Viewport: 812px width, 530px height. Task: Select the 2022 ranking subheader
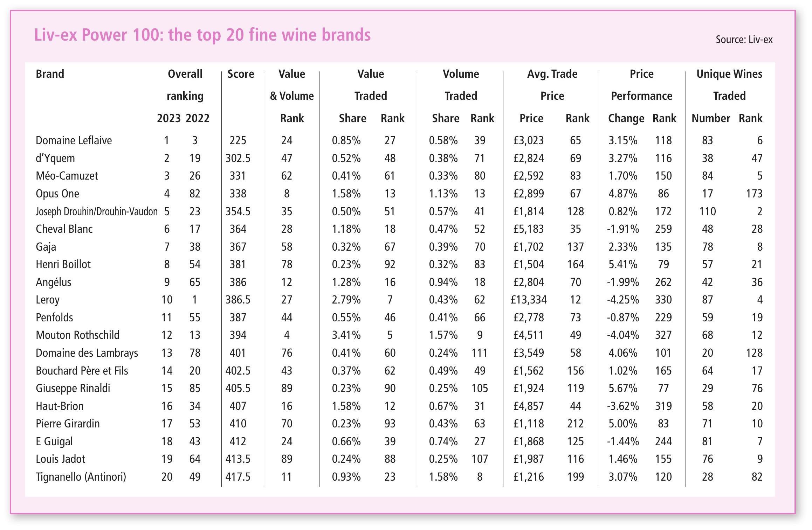click(x=198, y=118)
